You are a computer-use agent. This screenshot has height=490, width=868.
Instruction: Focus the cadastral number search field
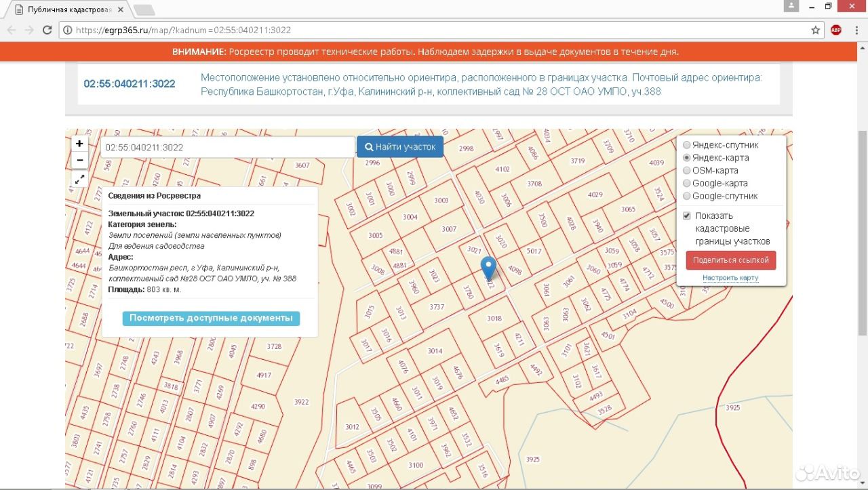[228, 147]
